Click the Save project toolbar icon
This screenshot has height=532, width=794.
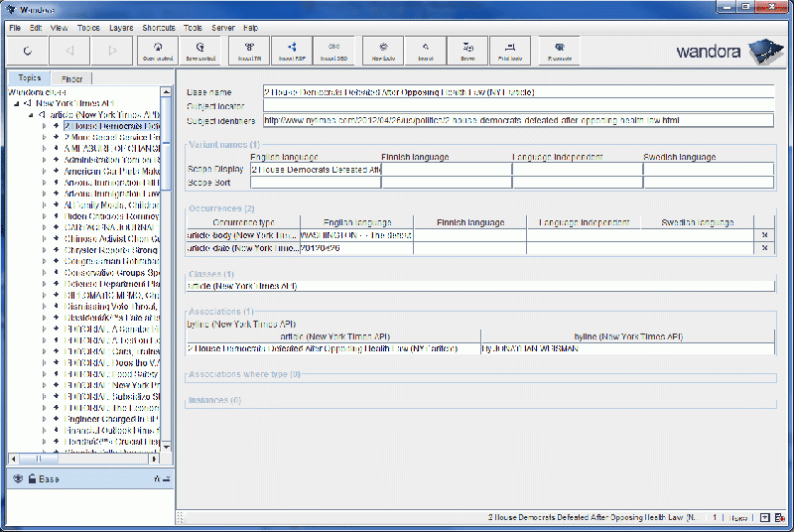[201, 50]
